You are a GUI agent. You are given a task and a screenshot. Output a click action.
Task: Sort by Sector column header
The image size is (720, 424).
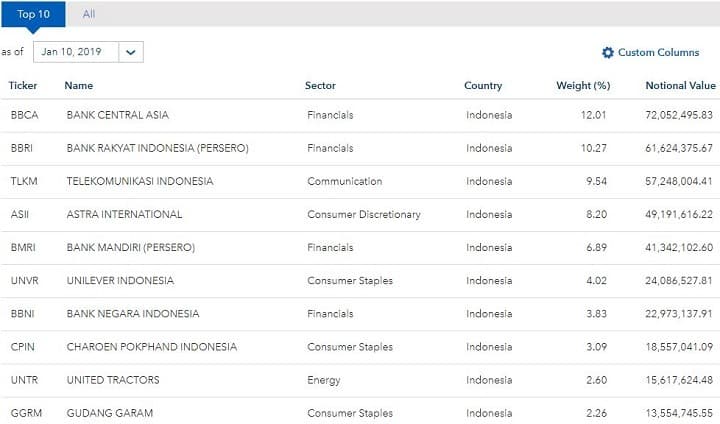click(x=320, y=86)
